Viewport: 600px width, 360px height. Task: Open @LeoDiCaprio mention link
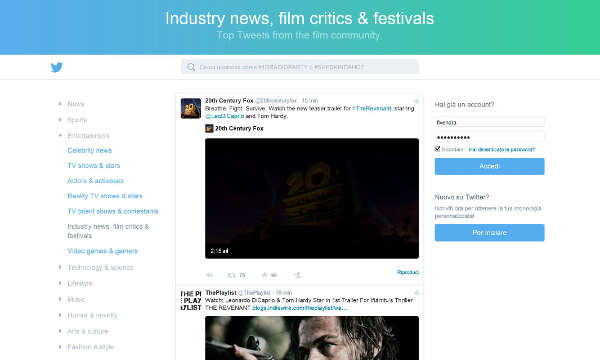pyautogui.click(x=225, y=116)
